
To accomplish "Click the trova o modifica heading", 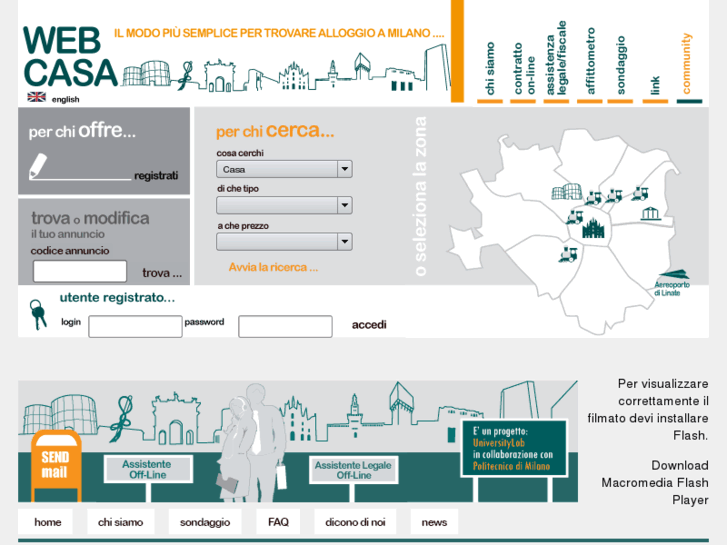I will [x=90, y=218].
